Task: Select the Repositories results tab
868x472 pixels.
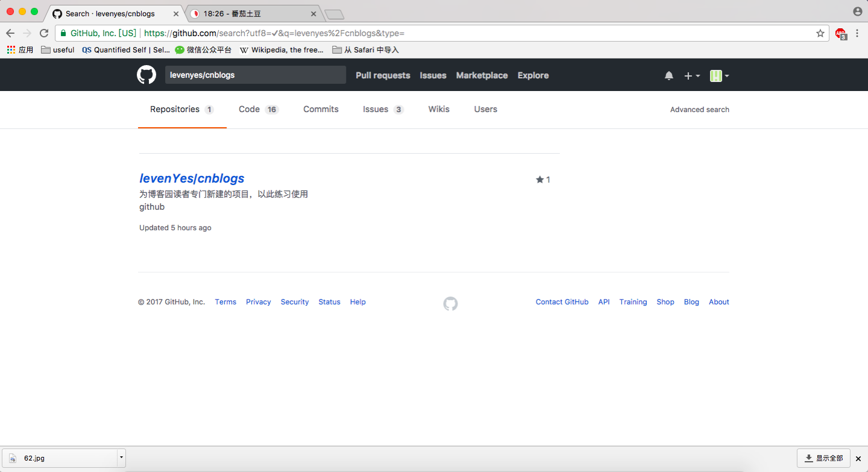Action: (182, 110)
